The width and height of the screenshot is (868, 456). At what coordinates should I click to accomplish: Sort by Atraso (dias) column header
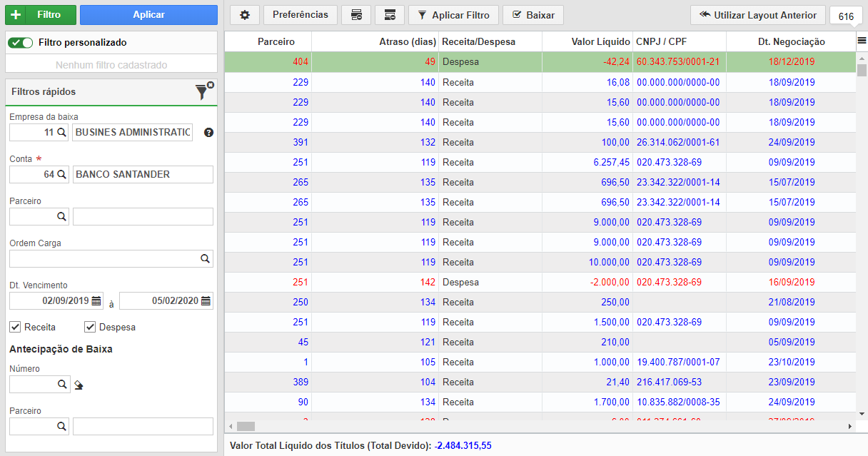point(375,41)
